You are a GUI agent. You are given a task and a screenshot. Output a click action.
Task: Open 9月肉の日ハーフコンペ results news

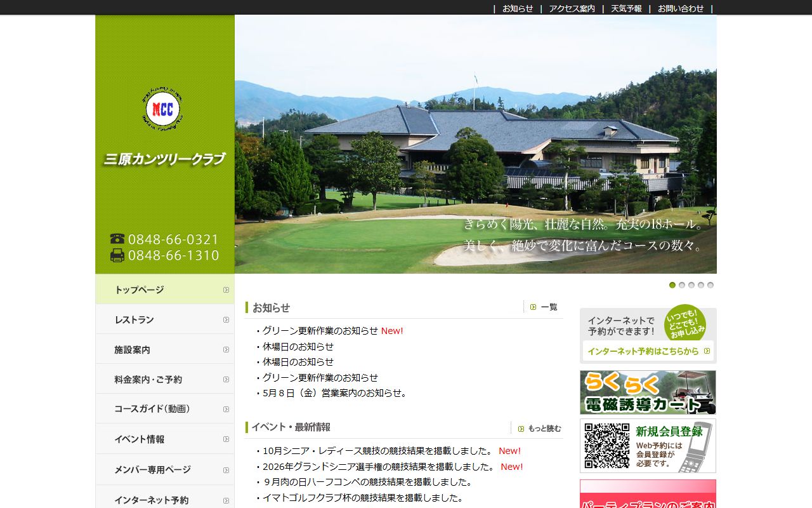[x=368, y=482]
